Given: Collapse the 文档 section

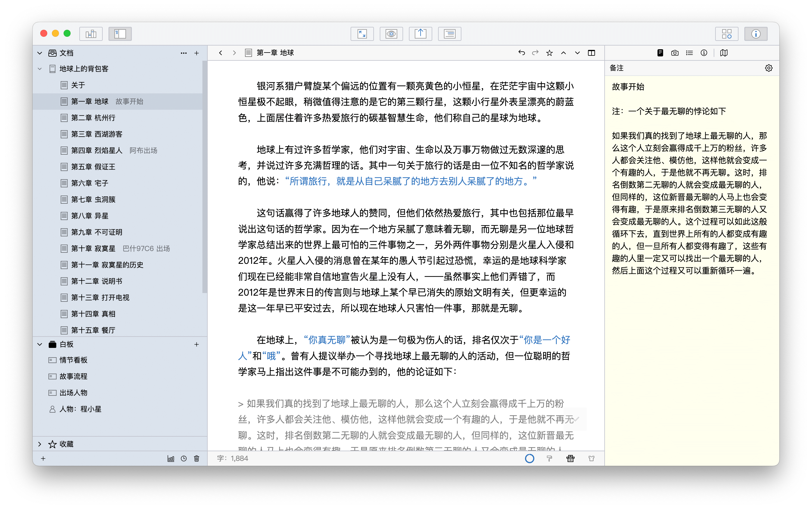Looking at the screenshot, I should point(40,53).
